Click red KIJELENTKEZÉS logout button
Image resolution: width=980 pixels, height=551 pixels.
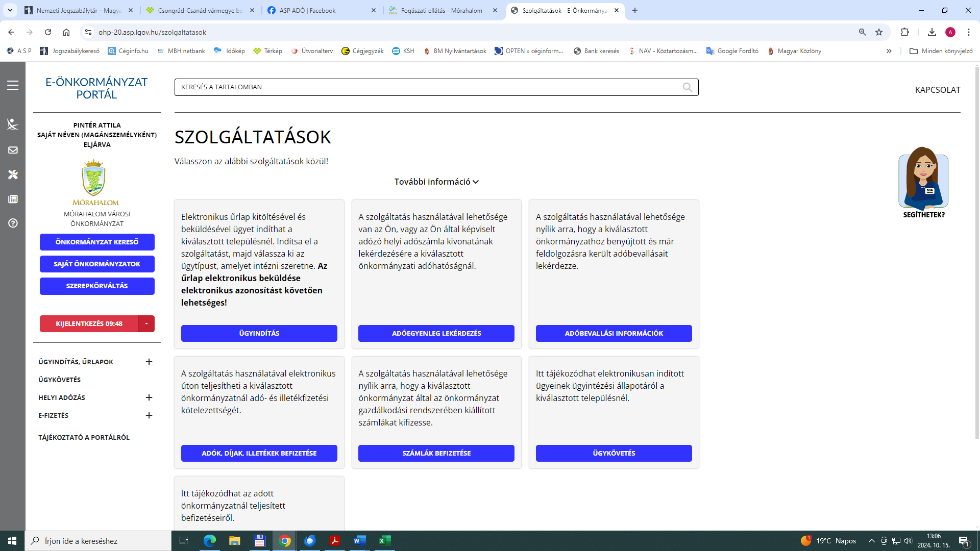coord(89,323)
